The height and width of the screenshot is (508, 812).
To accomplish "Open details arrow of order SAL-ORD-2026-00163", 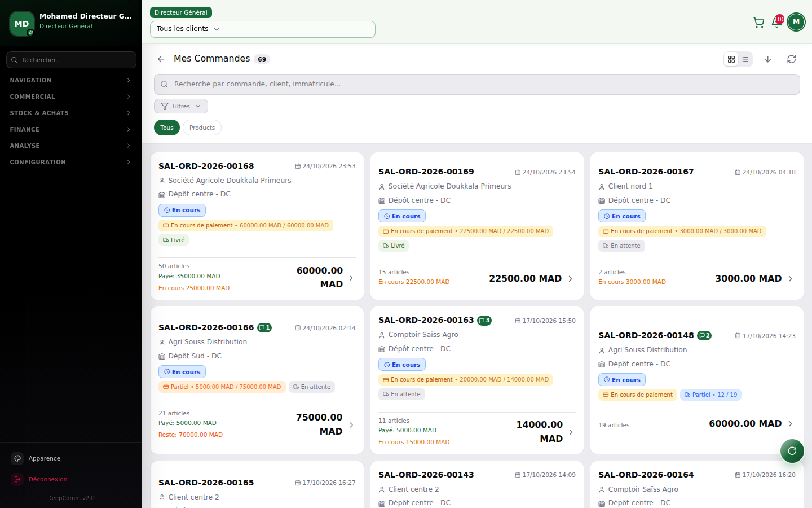I will [571, 432].
